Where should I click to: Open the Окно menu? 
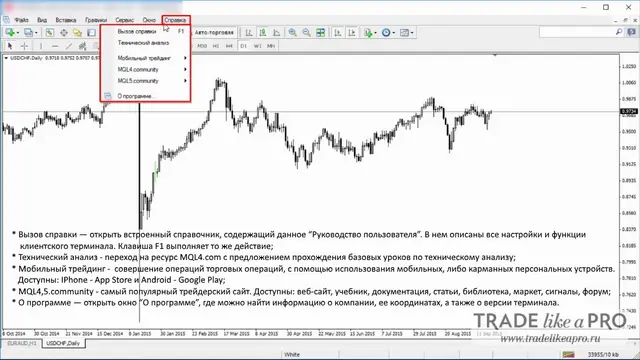149,20
